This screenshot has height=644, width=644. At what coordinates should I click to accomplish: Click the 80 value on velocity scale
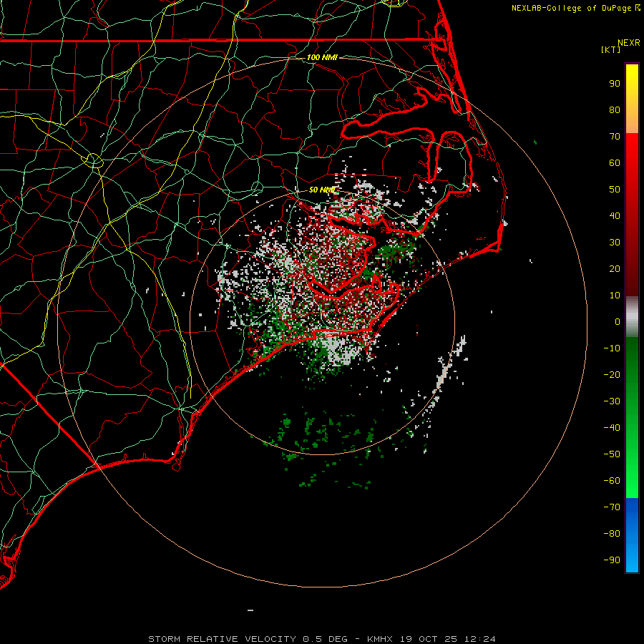[615, 110]
